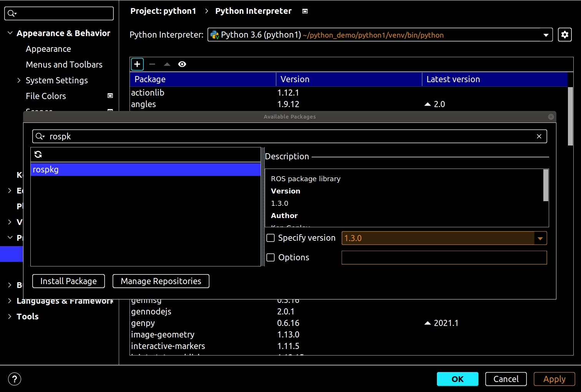Screen dimensions: 581x392
Task: Click the settings search magnifier icon
Action: pyautogui.click(x=12, y=13)
